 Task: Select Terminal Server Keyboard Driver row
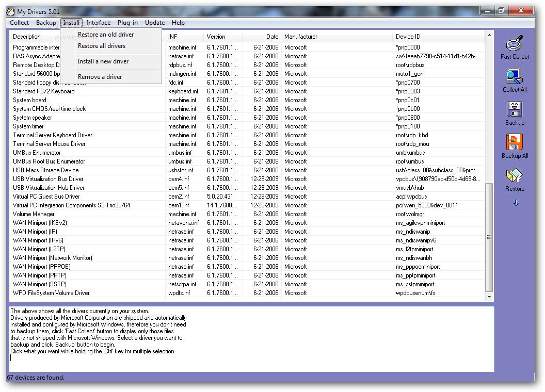click(x=247, y=135)
